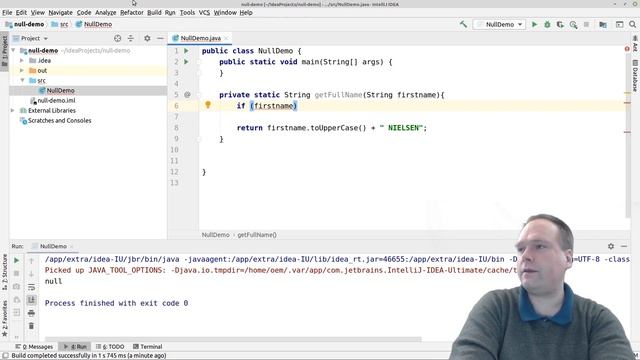Open the TODO tool window

(110, 347)
